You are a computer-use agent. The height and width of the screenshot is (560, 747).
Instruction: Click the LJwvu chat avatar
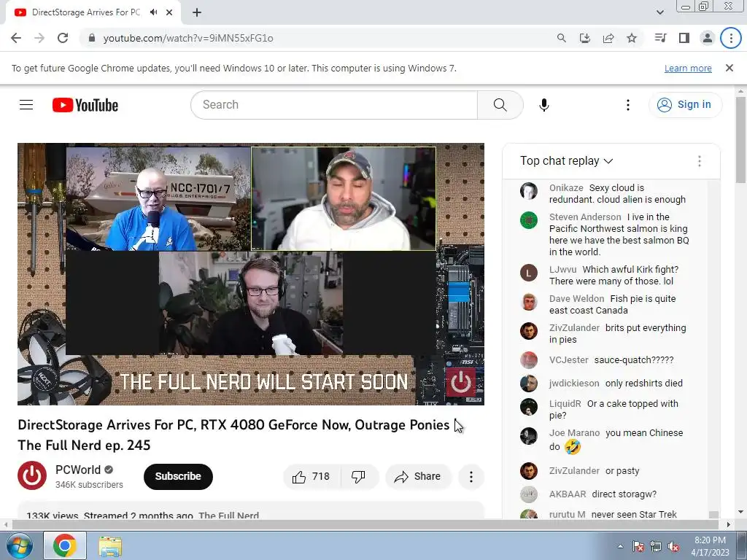529,273
